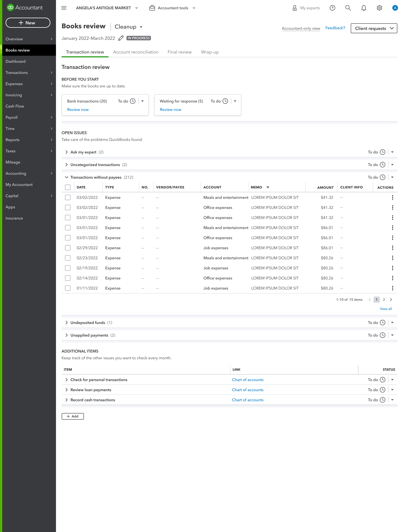
Task: Click the New button
Action: tap(28, 23)
